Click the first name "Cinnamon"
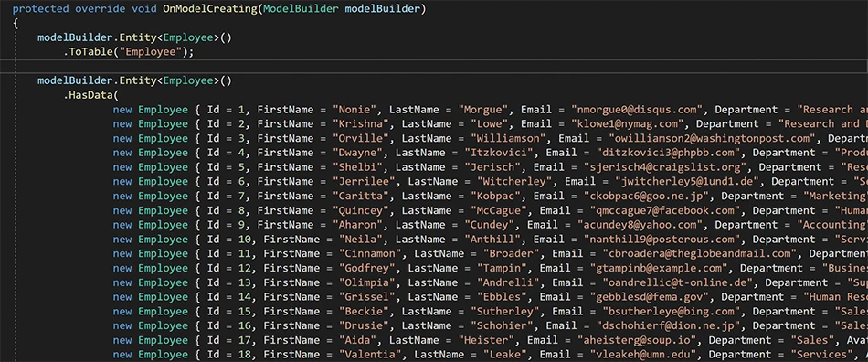 (370, 253)
